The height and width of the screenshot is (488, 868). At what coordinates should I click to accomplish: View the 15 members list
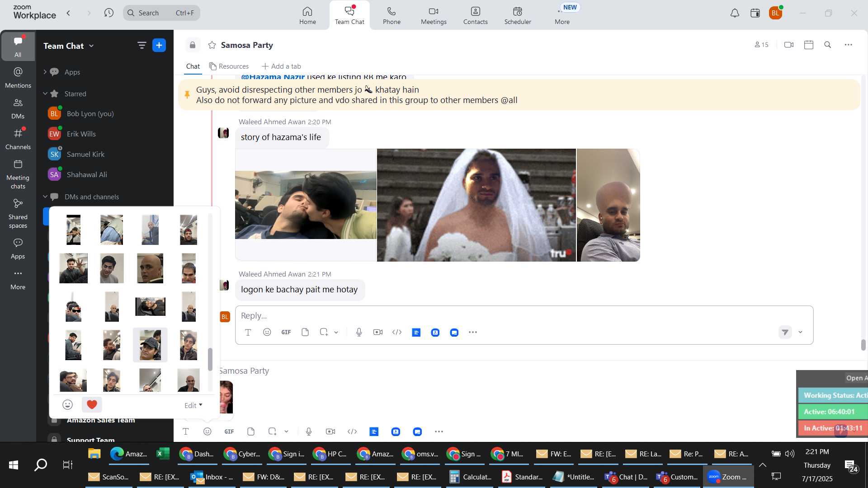point(761,45)
